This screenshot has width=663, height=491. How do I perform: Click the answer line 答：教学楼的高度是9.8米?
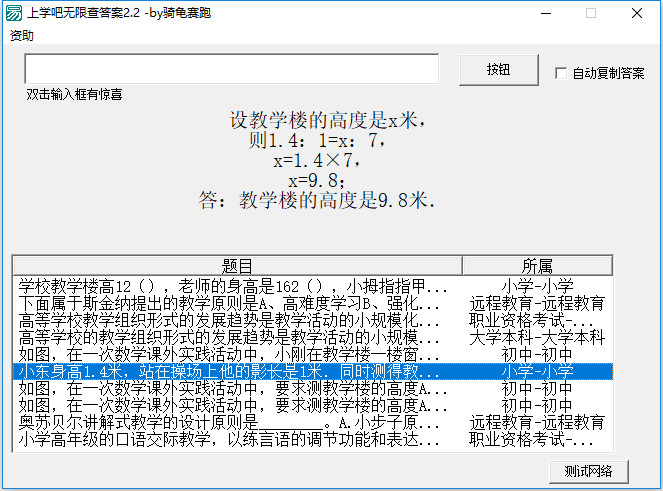pos(317,200)
